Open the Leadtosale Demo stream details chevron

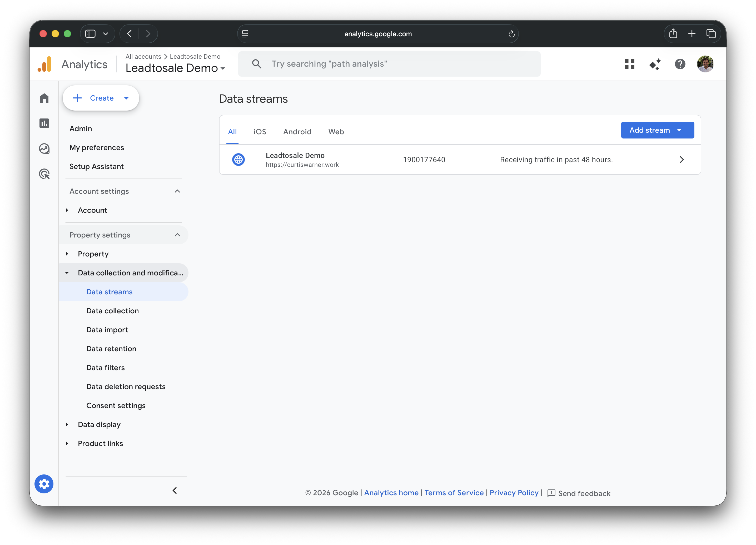(x=682, y=159)
